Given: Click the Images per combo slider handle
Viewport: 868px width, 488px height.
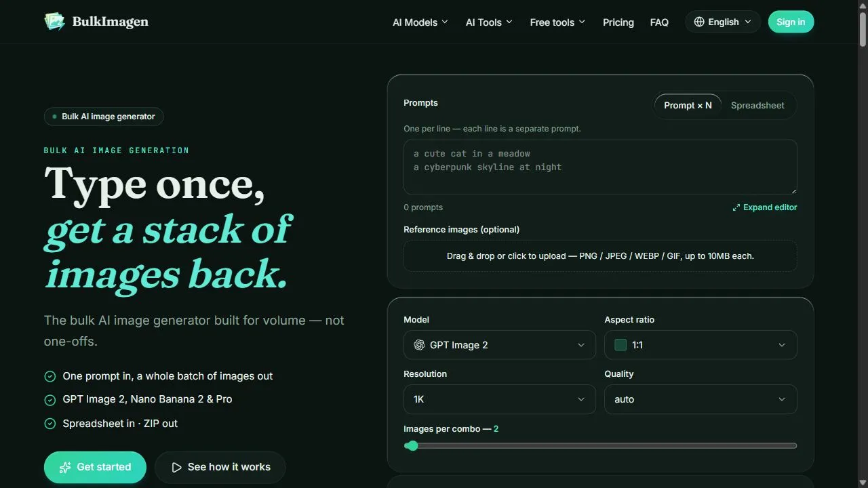Looking at the screenshot, I should (412, 445).
